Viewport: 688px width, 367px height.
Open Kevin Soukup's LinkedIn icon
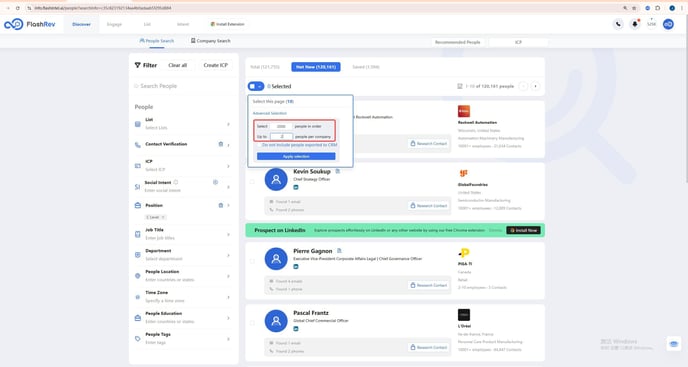(296, 187)
